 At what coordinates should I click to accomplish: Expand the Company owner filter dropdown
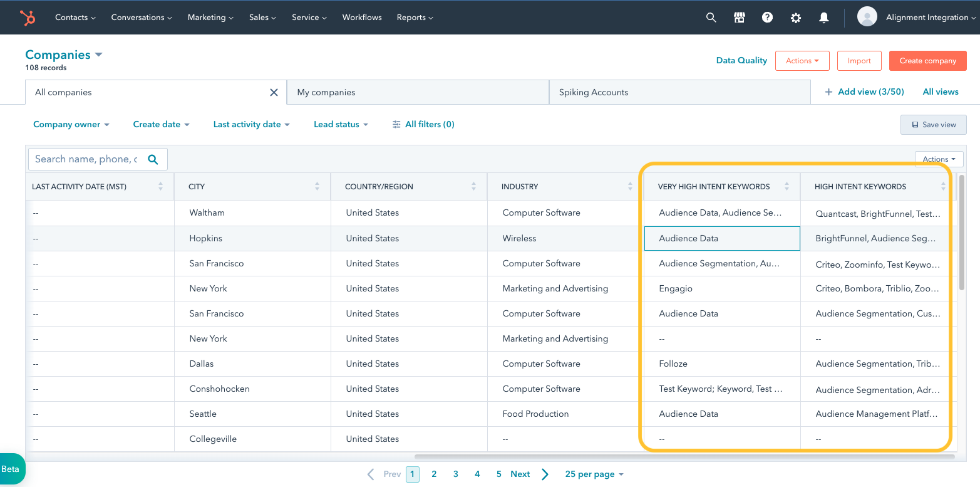coord(71,124)
